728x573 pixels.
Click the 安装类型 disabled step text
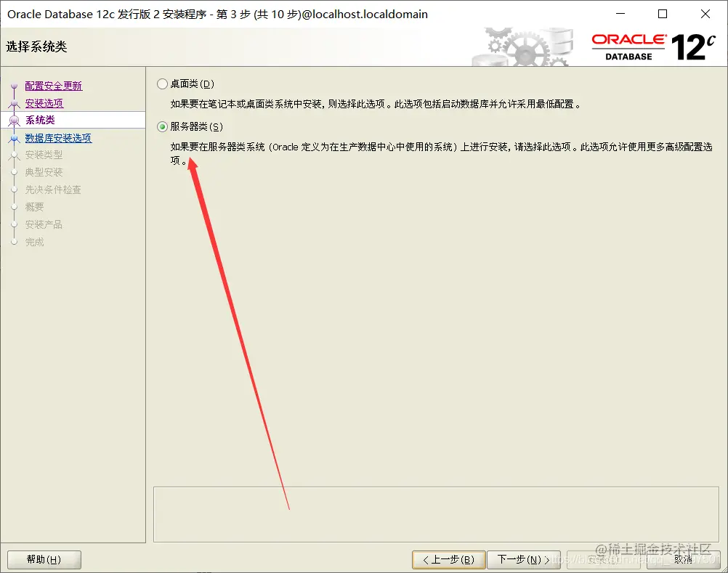click(44, 155)
